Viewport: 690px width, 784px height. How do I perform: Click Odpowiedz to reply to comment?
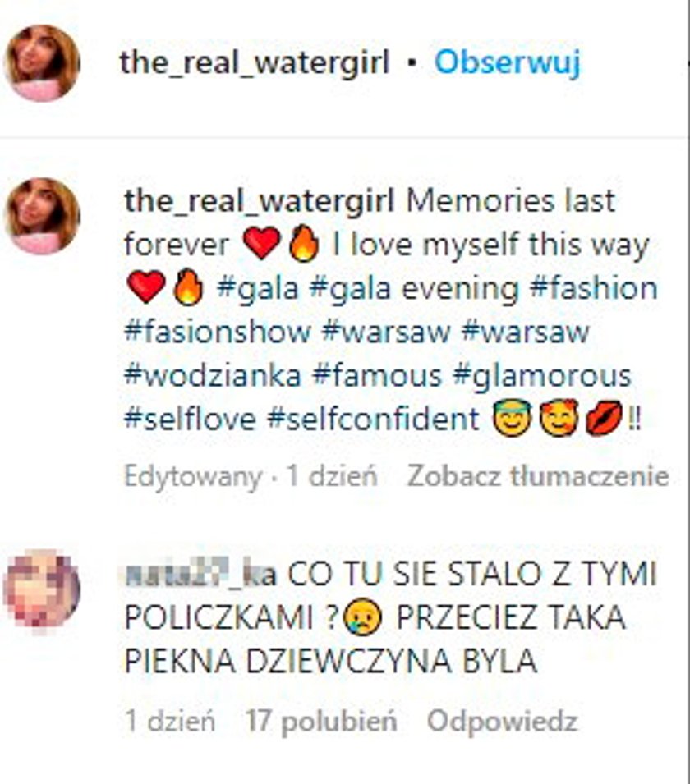(x=503, y=722)
